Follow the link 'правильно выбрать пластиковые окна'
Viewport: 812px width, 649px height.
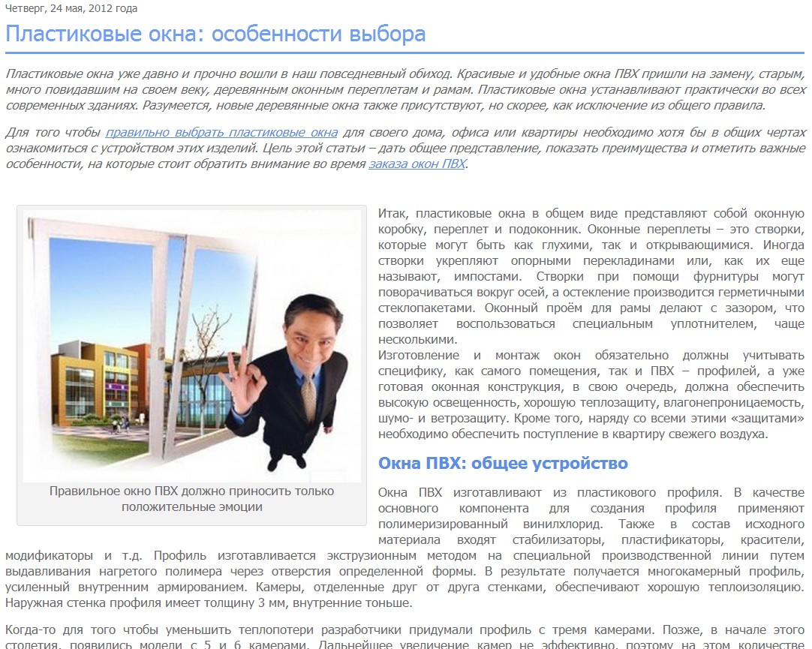pos(221,133)
